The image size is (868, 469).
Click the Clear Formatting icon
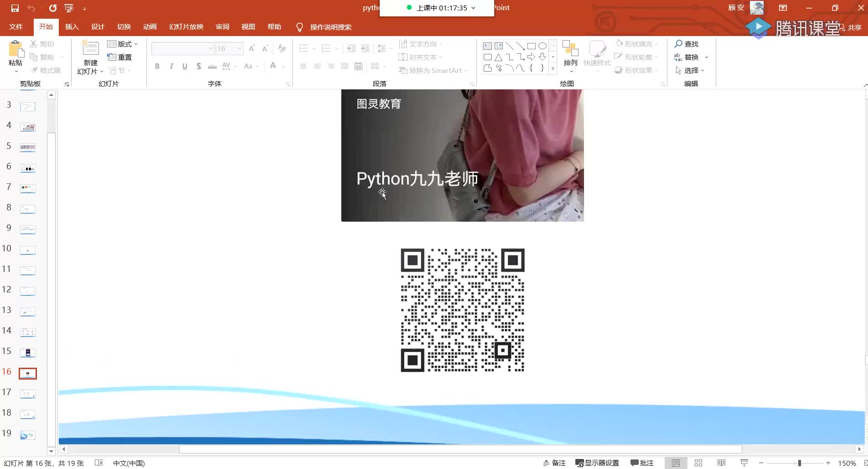click(x=282, y=48)
